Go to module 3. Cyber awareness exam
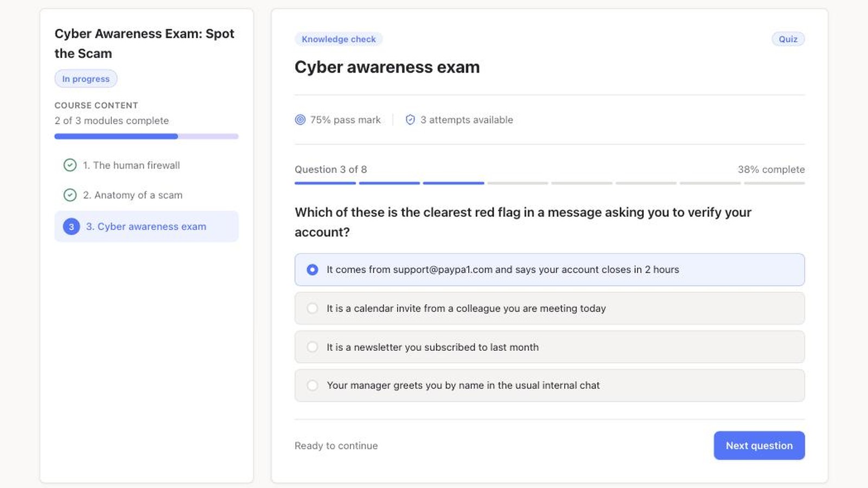868x488 pixels. tap(146, 227)
